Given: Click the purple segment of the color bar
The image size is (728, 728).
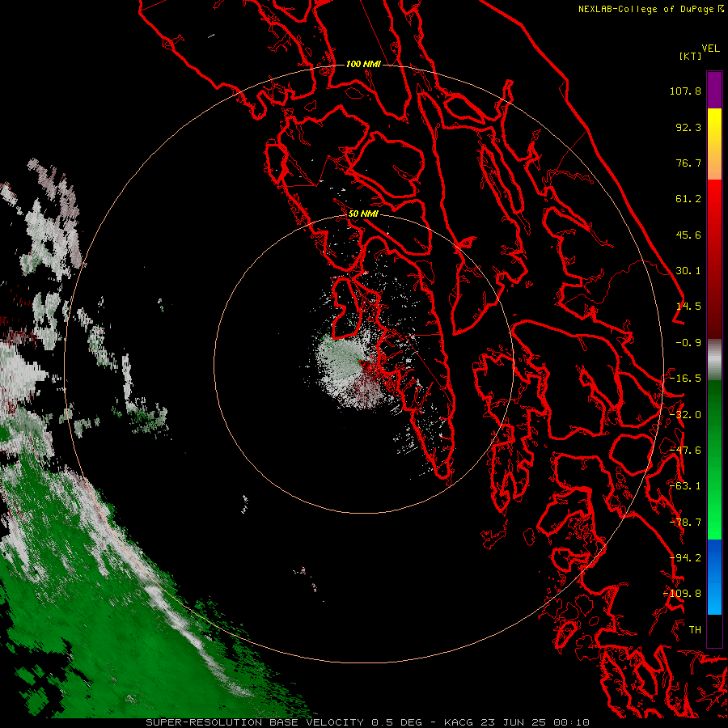Looking at the screenshot, I should click(714, 91).
